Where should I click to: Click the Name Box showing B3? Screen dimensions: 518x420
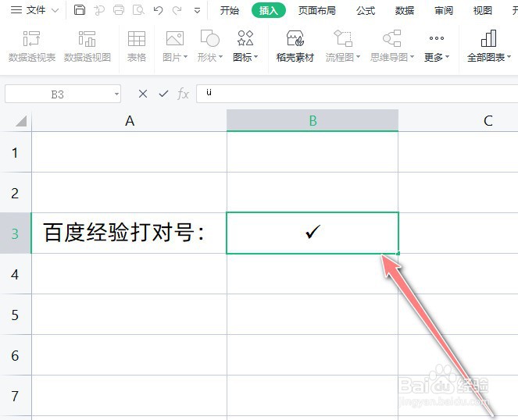58,94
